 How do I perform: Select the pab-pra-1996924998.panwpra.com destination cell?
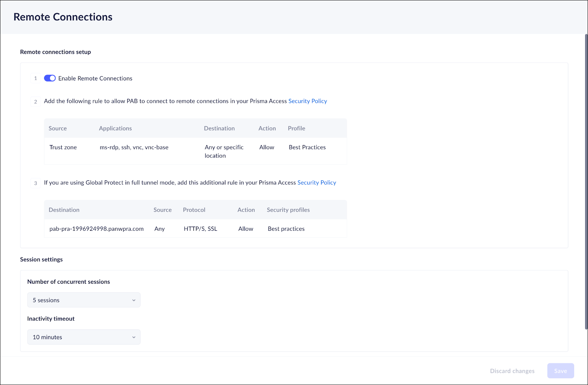[97, 229]
